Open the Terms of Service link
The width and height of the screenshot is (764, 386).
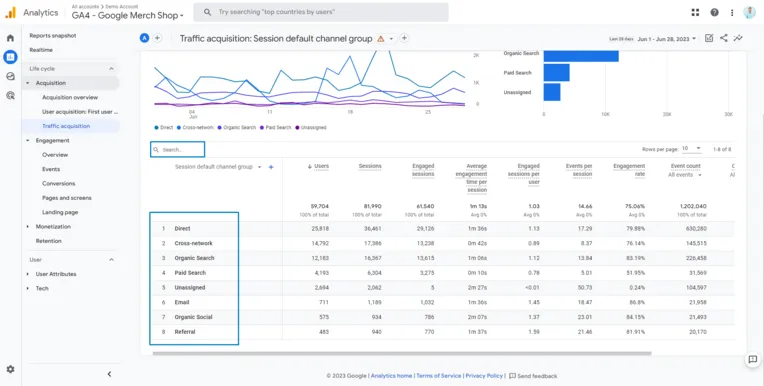[x=439, y=376]
